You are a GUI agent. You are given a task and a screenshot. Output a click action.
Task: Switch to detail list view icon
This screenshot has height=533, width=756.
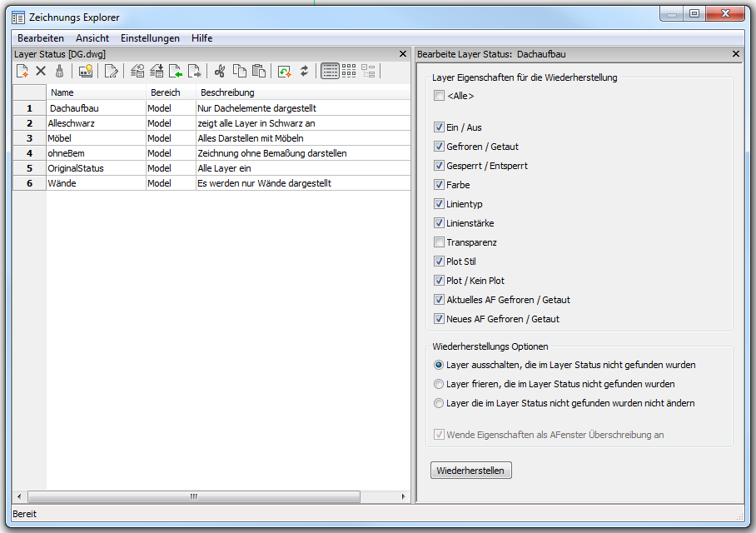tap(330, 72)
